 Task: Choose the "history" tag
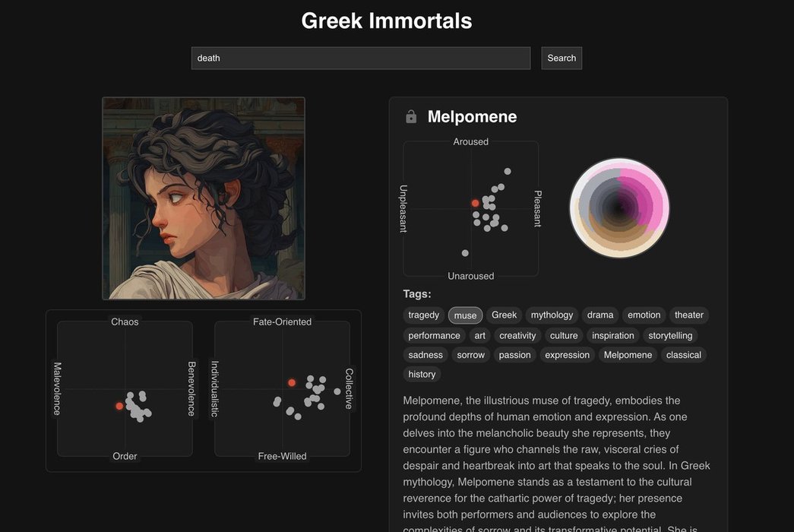pos(422,374)
